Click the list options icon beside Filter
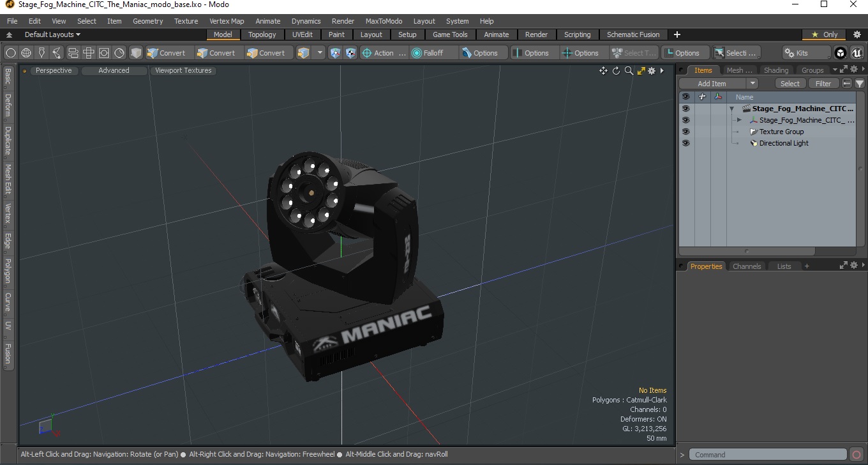This screenshot has height=465, width=868. 847,84
